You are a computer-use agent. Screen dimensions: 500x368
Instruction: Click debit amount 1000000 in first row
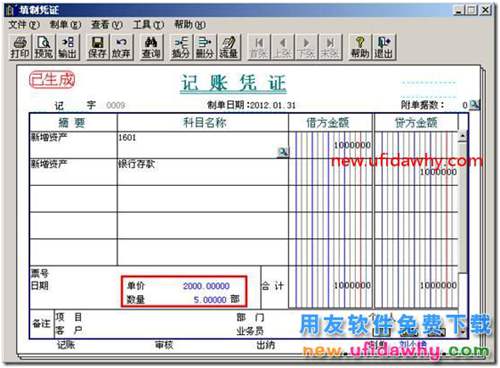pyautogui.click(x=352, y=145)
